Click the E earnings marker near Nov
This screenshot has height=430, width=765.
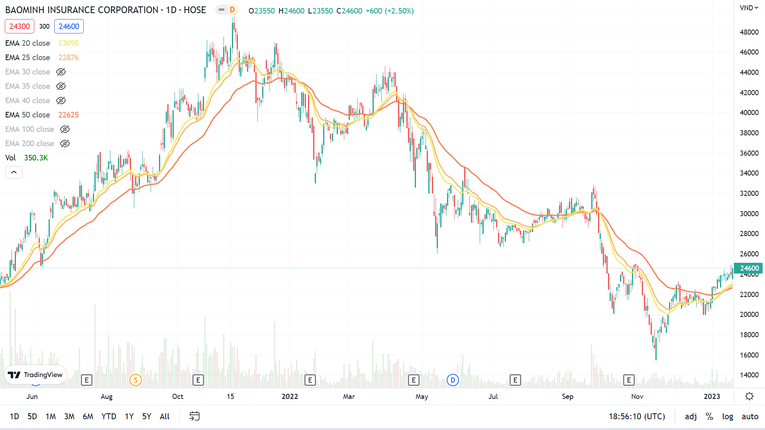tap(629, 380)
